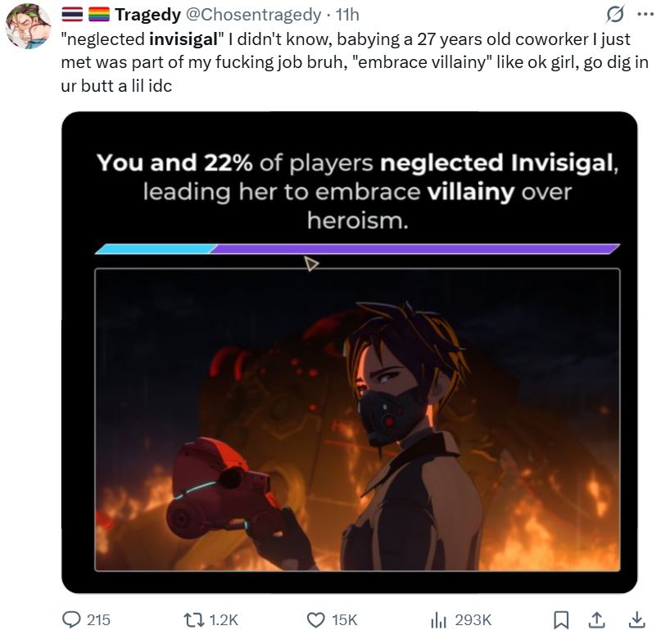Download media with the download arrow icon
This screenshot has height=644, width=661.
click(x=637, y=620)
